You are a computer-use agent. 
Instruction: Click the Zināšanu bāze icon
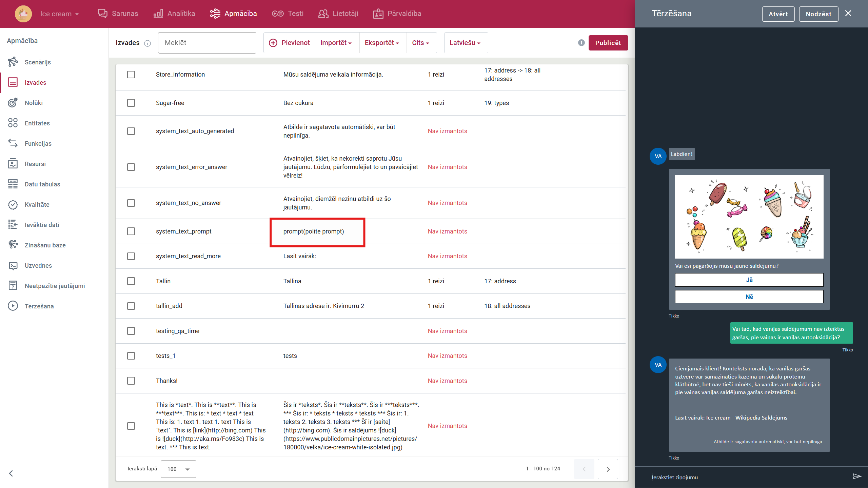point(13,245)
